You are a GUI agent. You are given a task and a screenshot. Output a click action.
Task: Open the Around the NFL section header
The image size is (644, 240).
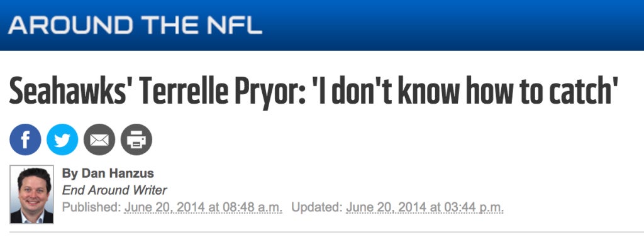click(x=135, y=25)
